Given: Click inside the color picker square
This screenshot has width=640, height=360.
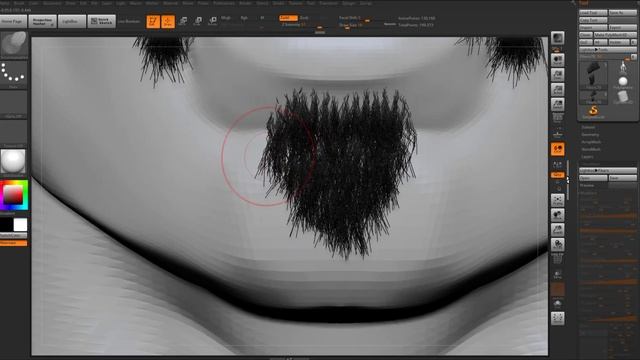Looking at the screenshot, I should (x=13, y=195).
